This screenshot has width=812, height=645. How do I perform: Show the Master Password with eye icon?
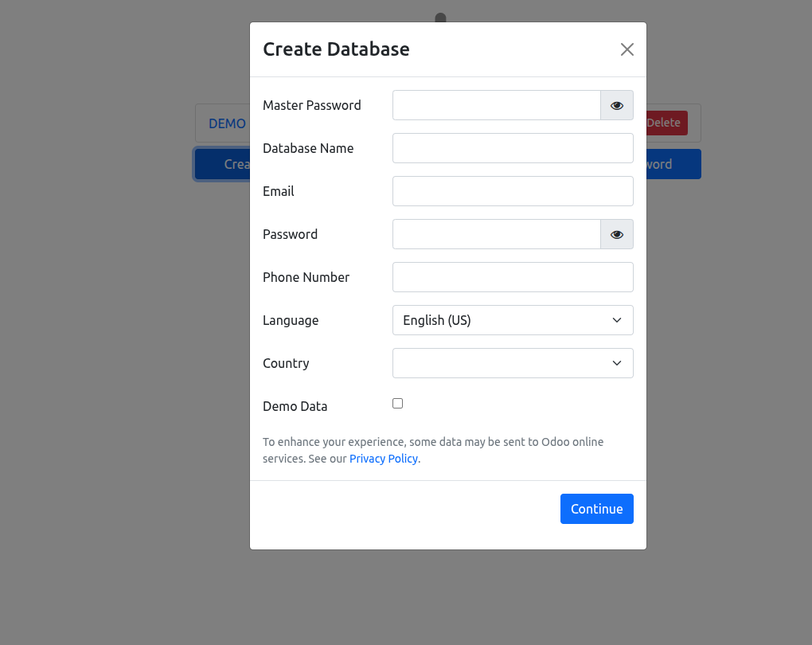point(617,105)
